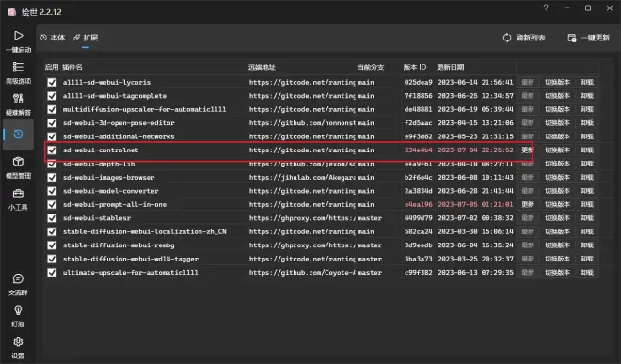Screen dimensions: 621x364
Task: Click the help question mark in title bar
Action: click(x=546, y=8)
